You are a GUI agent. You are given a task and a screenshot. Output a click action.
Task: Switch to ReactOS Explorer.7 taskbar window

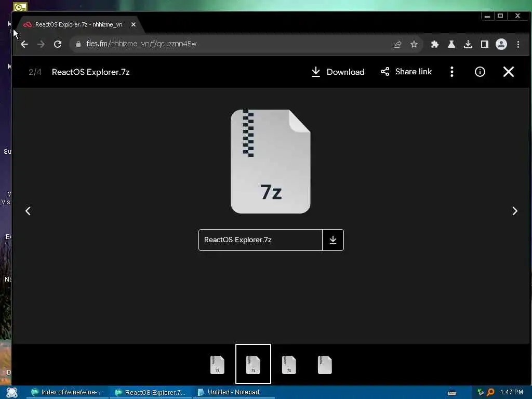(150, 393)
